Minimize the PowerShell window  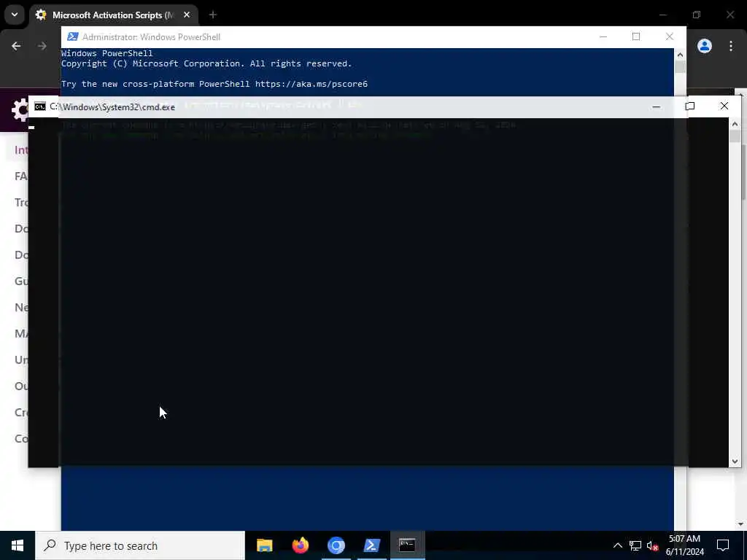(x=603, y=36)
